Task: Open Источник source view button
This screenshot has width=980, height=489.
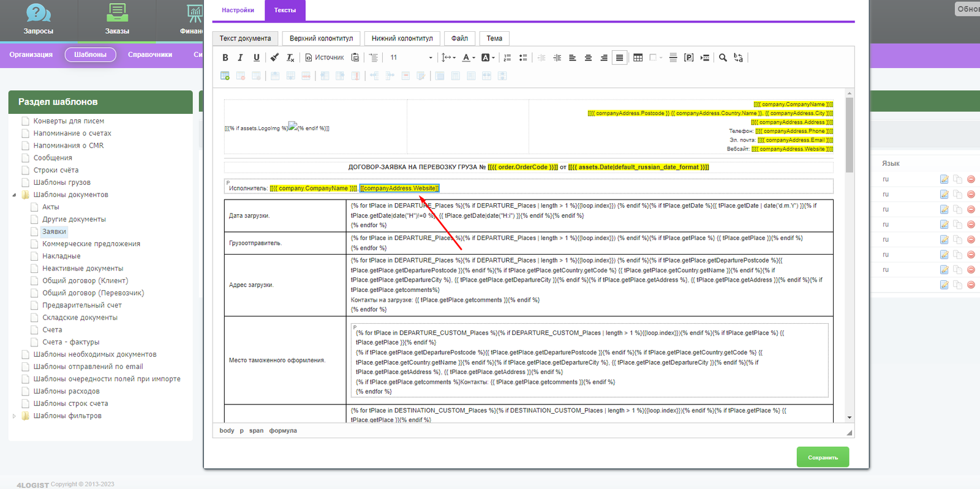Action: (x=325, y=58)
